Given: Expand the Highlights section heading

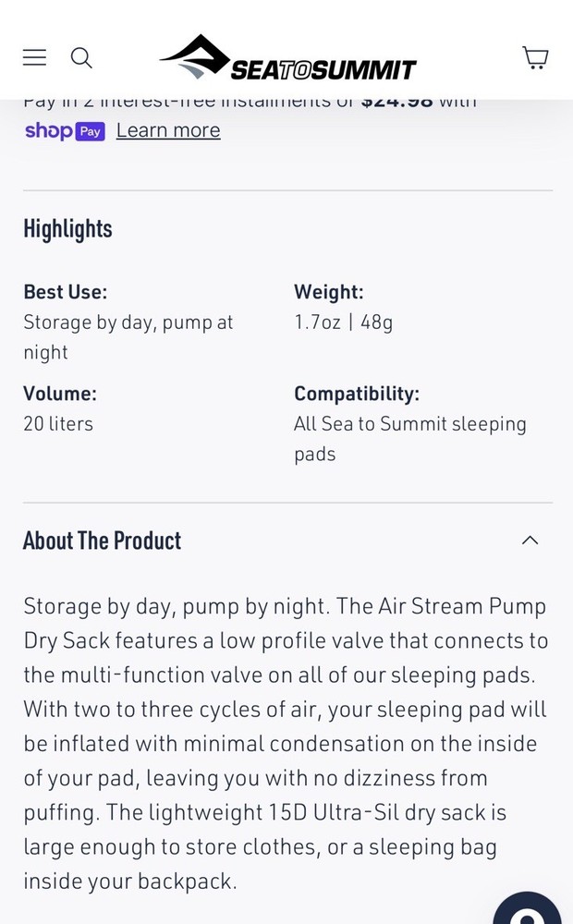Looking at the screenshot, I should click(x=67, y=228).
